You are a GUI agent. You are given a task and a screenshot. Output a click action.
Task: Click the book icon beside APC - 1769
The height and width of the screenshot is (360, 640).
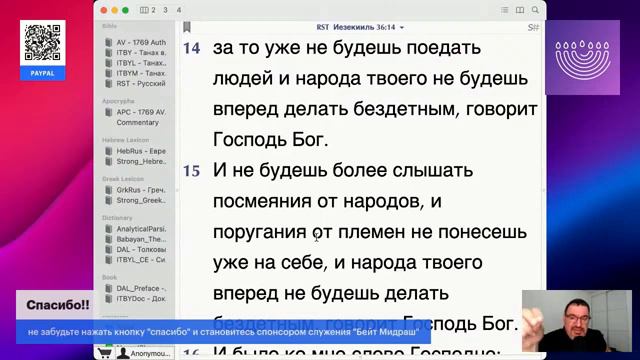(109, 112)
